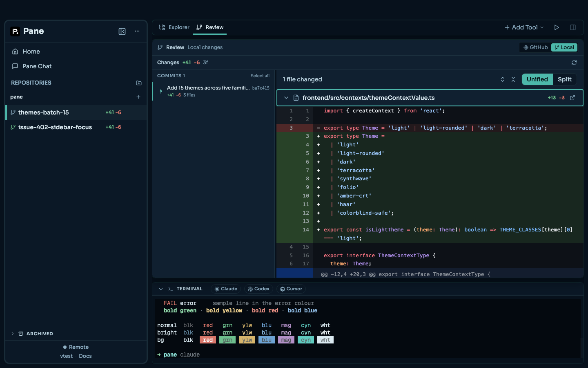Click the COMMITS 1 header

171,76
